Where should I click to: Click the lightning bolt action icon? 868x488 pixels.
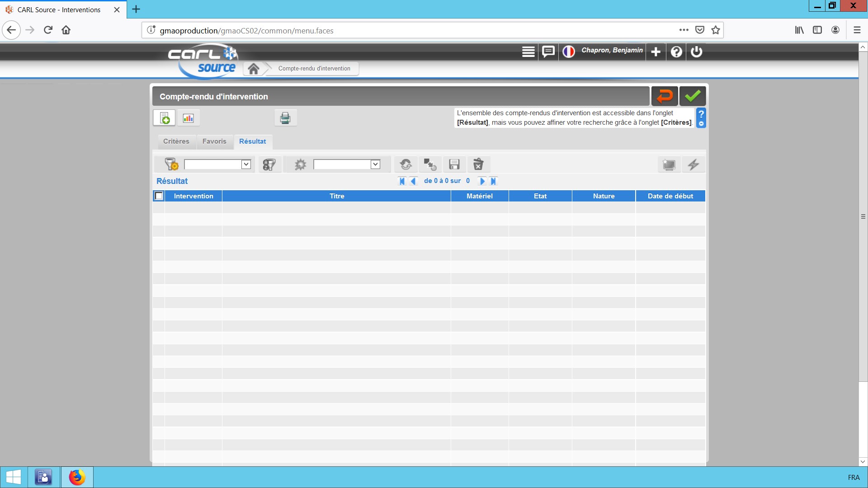[693, 164]
